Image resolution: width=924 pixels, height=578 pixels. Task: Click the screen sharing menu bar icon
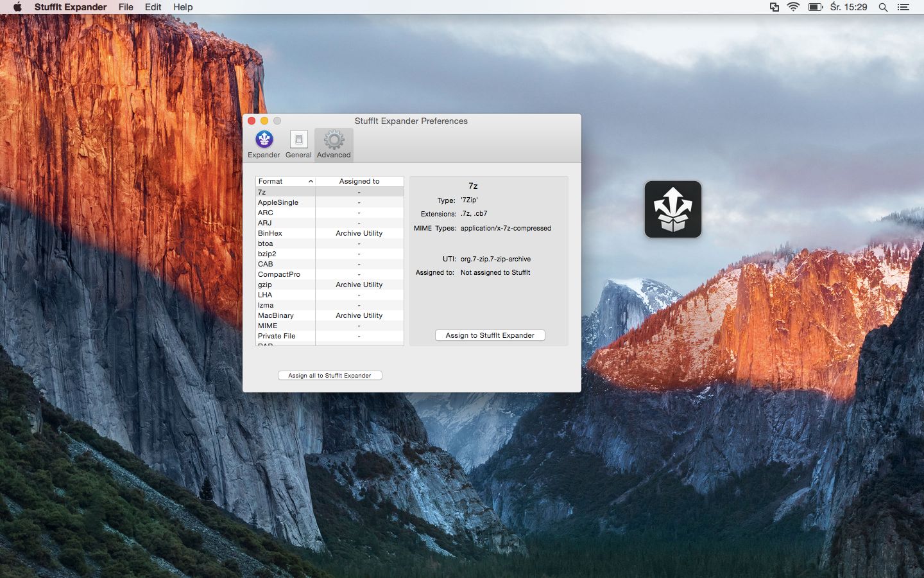coord(774,7)
